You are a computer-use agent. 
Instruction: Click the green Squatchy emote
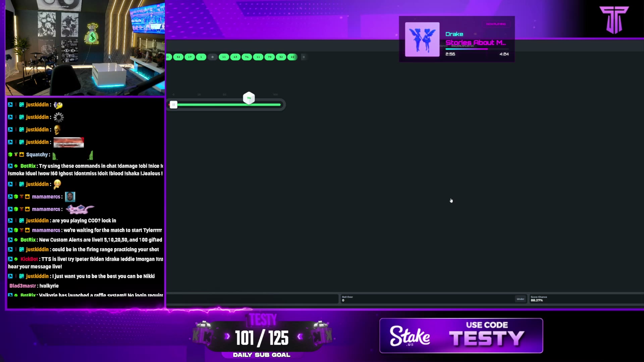point(72,155)
